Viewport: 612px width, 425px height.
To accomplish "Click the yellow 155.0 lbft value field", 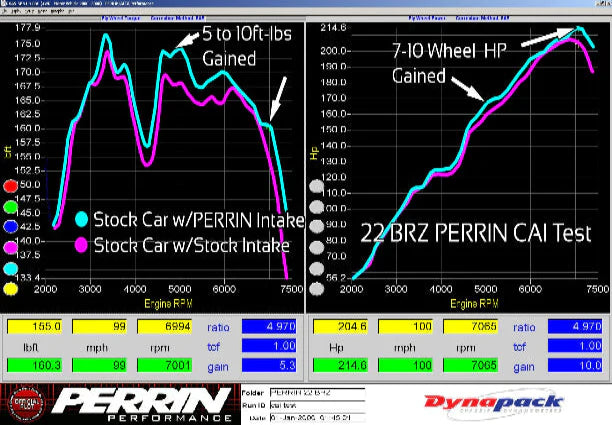I will 34,326.
